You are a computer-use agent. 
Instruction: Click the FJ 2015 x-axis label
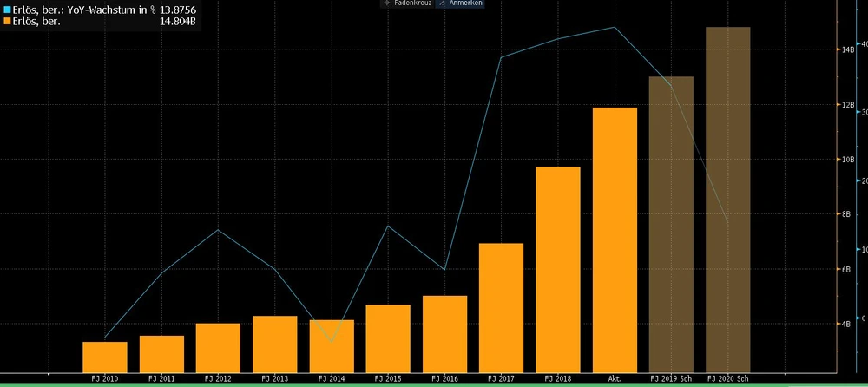coord(388,379)
